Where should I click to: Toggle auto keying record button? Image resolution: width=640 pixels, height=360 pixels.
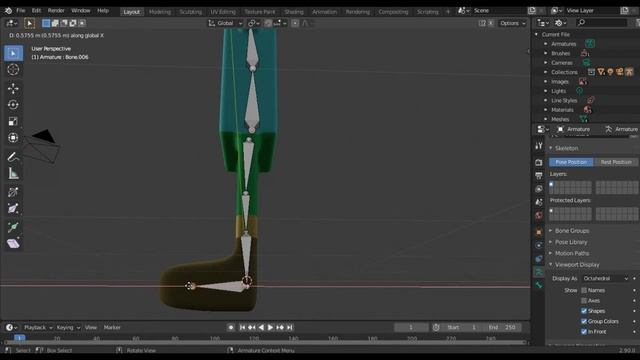(231, 327)
